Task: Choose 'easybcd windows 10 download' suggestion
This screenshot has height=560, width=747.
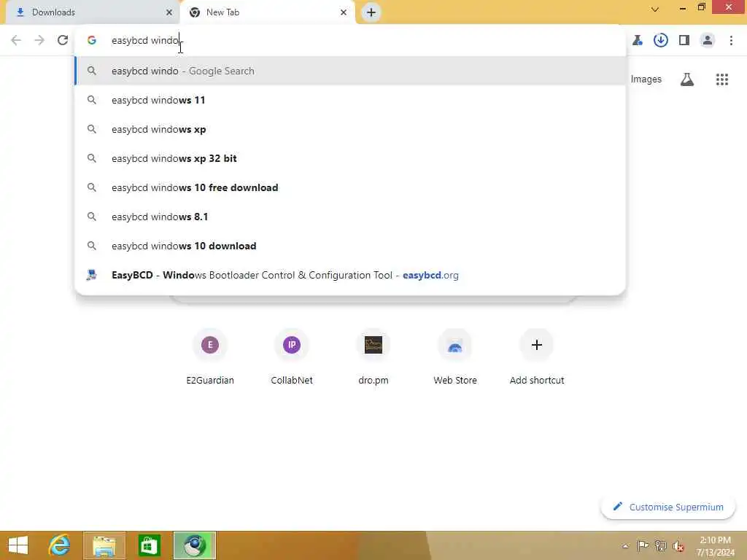Action: tap(351, 246)
